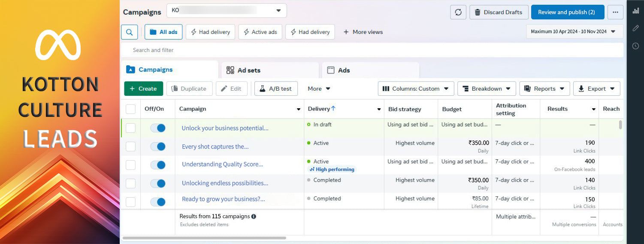Expand the Columns: Custom dropdown

tap(416, 88)
